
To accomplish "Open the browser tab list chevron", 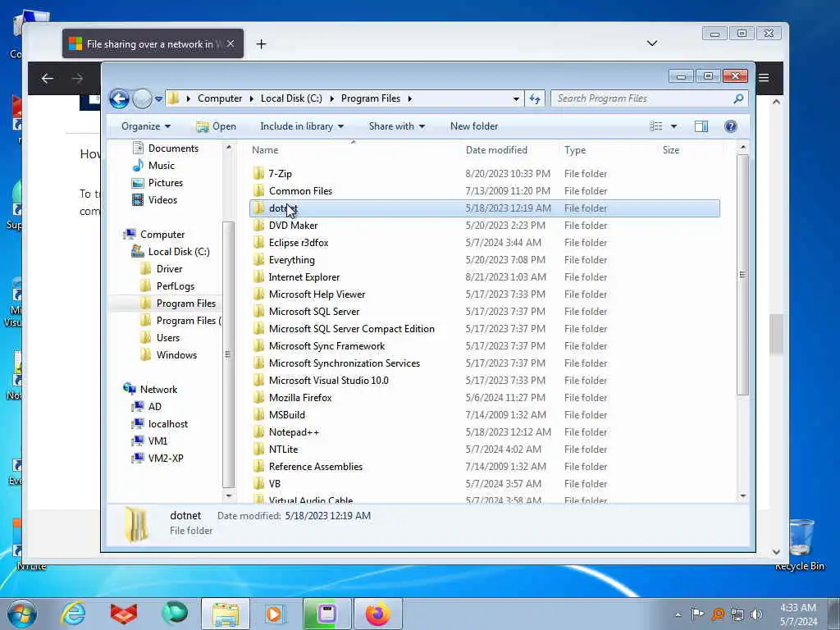I will pyautogui.click(x=652, y=43).
